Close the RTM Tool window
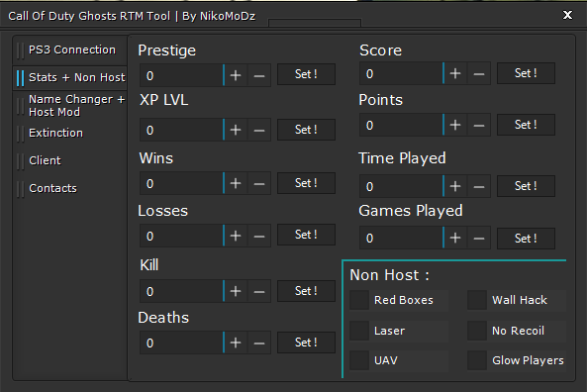 [x=567, y=15]
